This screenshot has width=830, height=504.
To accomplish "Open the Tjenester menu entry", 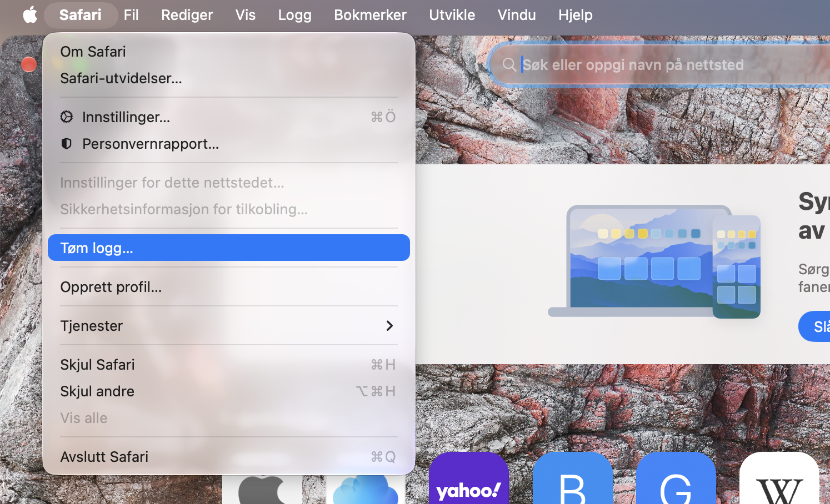I will click(x=229, y=326).
